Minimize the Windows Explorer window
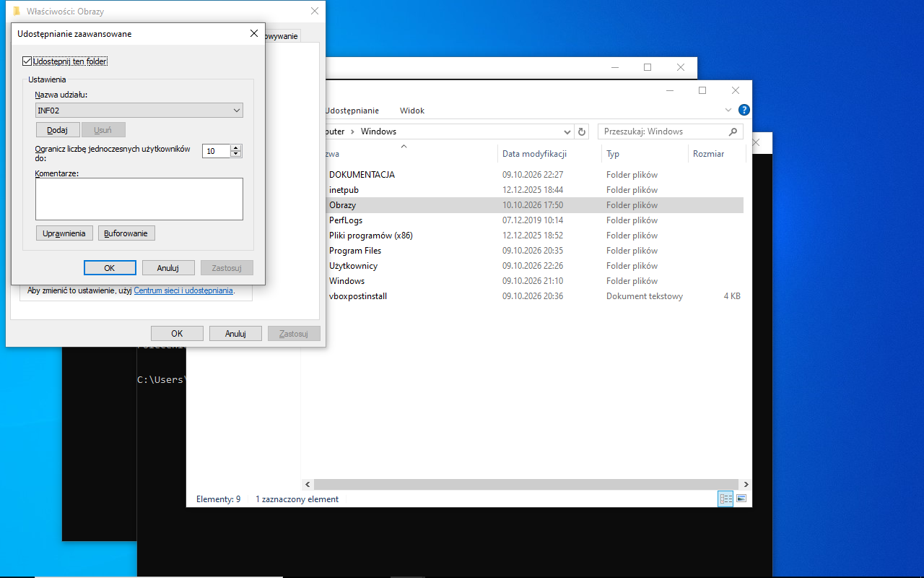 671,90
